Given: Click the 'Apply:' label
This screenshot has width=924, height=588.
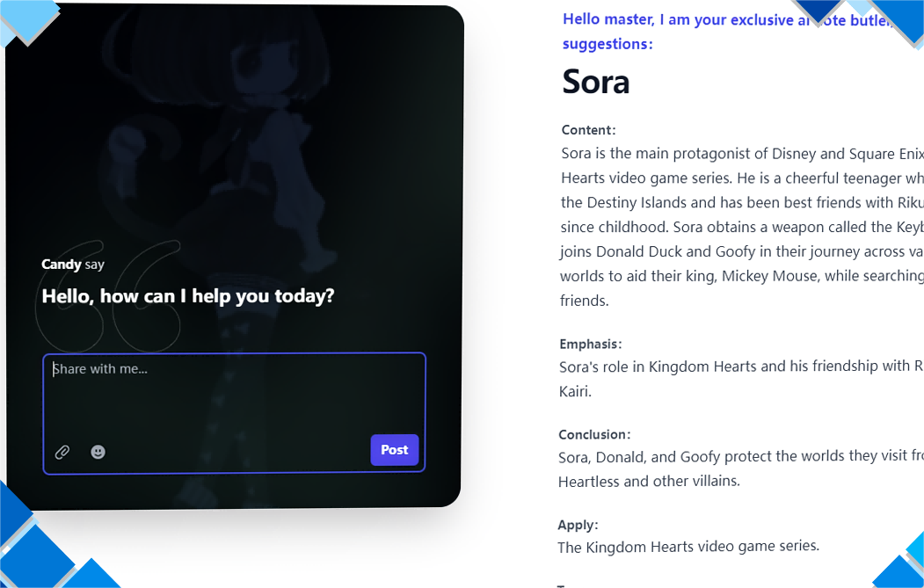Looking at the screenshot, I should (x=578, y=525).
